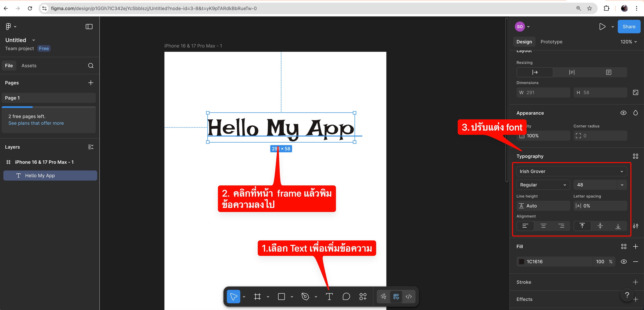Open See plans that offer more link
Viewport: 644px width, 310px height.
coord(36,123)
